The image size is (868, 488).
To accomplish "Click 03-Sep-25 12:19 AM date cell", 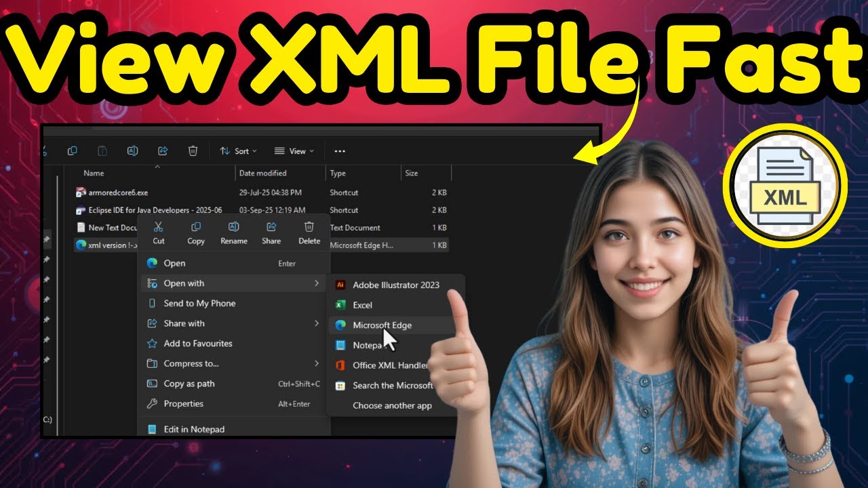I will click(272, 210).
